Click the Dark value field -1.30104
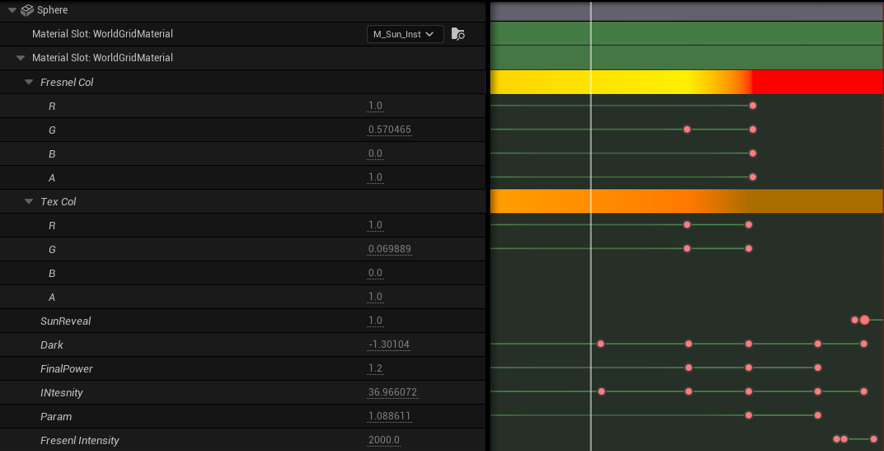 tap(389, 345)
